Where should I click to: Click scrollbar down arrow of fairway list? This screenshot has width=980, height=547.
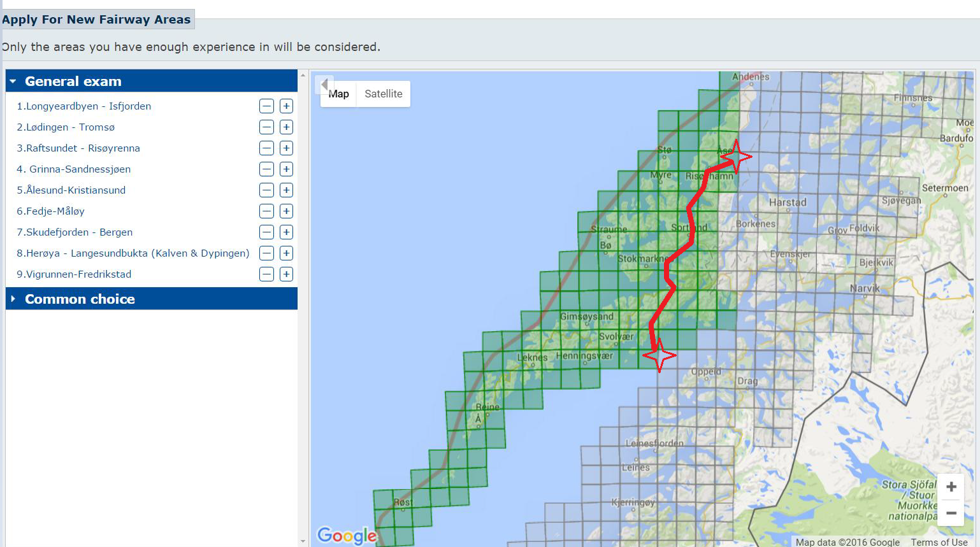tap(303, 541)
